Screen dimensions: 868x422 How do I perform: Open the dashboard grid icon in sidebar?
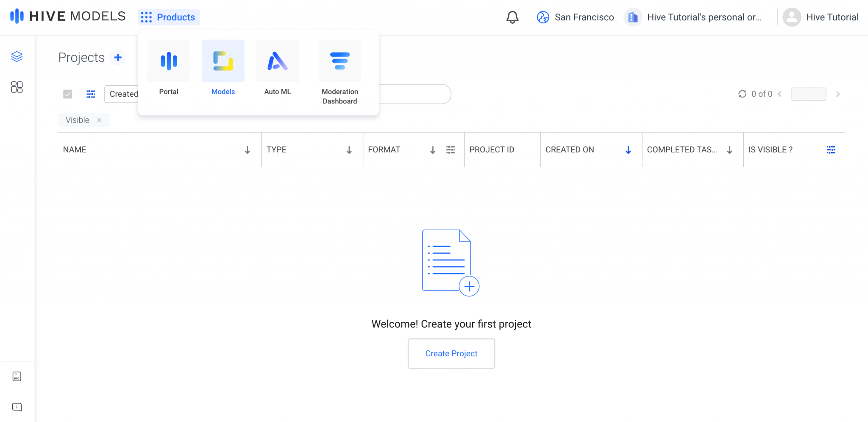(17, 87)
